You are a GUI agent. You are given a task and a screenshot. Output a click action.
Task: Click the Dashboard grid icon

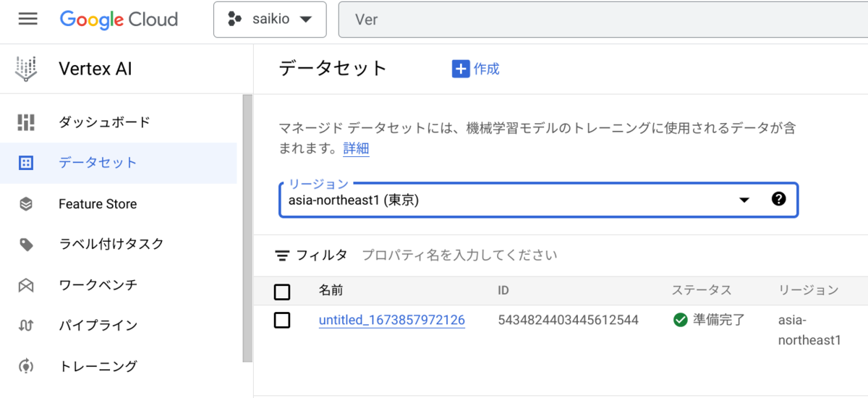[26, 122]
